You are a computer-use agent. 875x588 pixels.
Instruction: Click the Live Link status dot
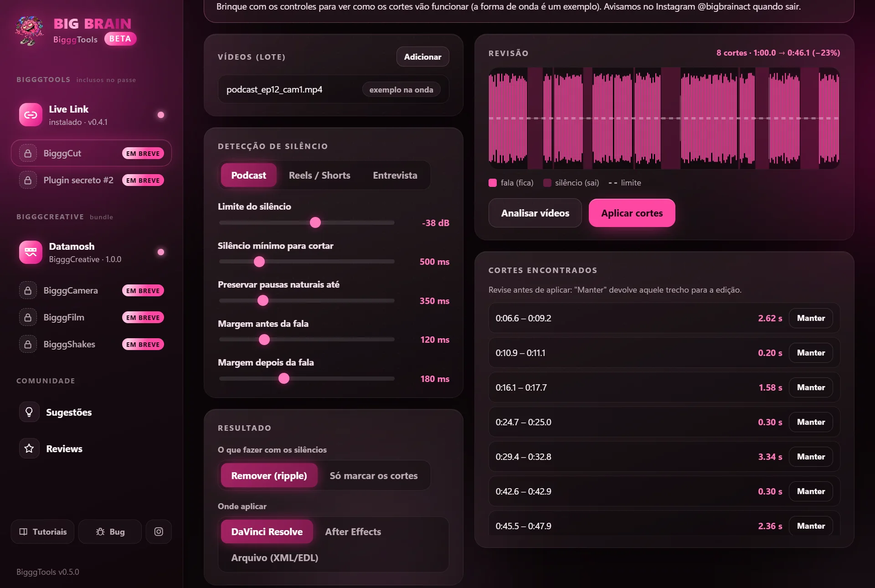click(161, 115)
